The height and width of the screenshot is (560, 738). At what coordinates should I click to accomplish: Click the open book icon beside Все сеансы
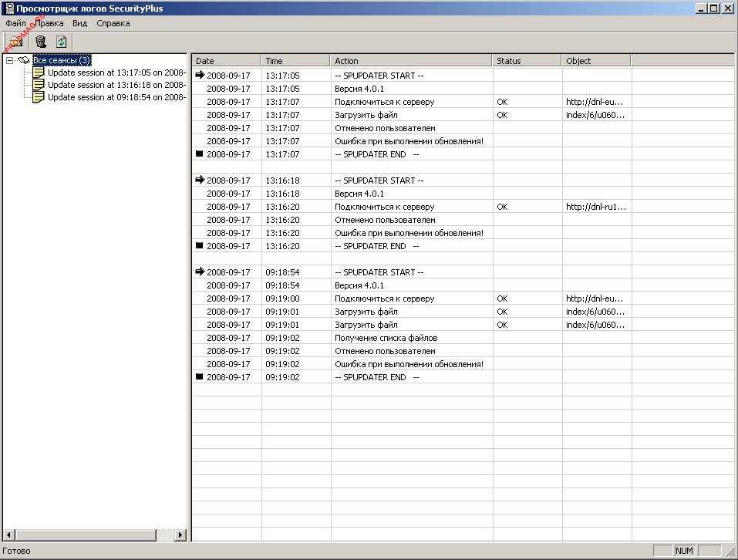[x=24, y=60]
